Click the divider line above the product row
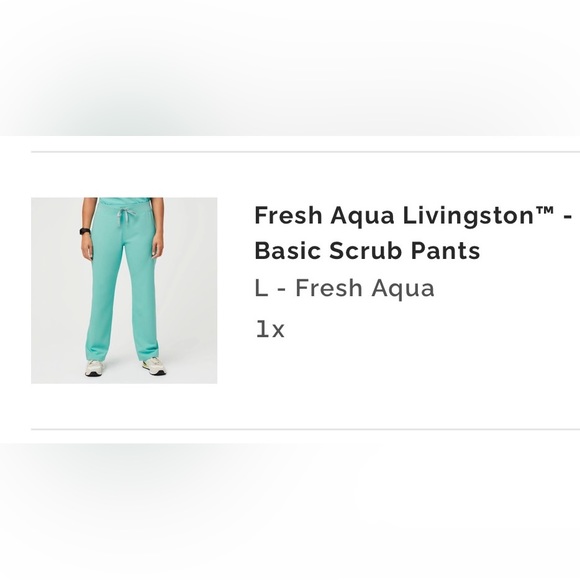Image resolution: width=580 pixels, height=580 pixels. (x=306, y=152)
